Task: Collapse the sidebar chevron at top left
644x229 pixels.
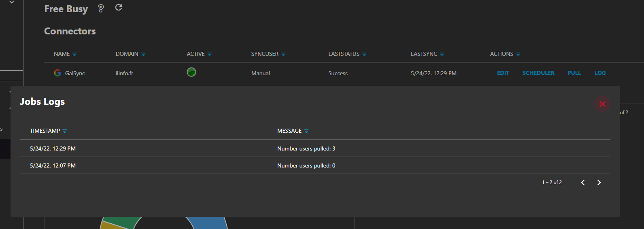Action: click(x=12, y=2)
